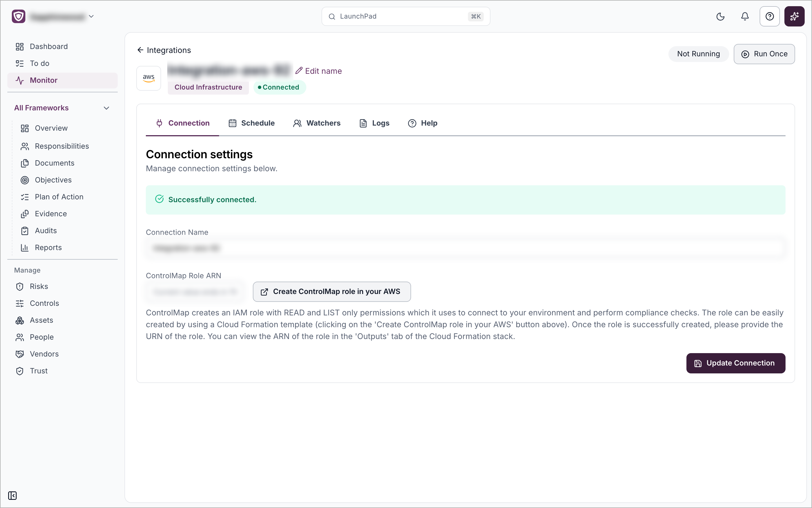The image size is (812, 508).
Task: Open Plan of Action page
Action: [65, 197]
